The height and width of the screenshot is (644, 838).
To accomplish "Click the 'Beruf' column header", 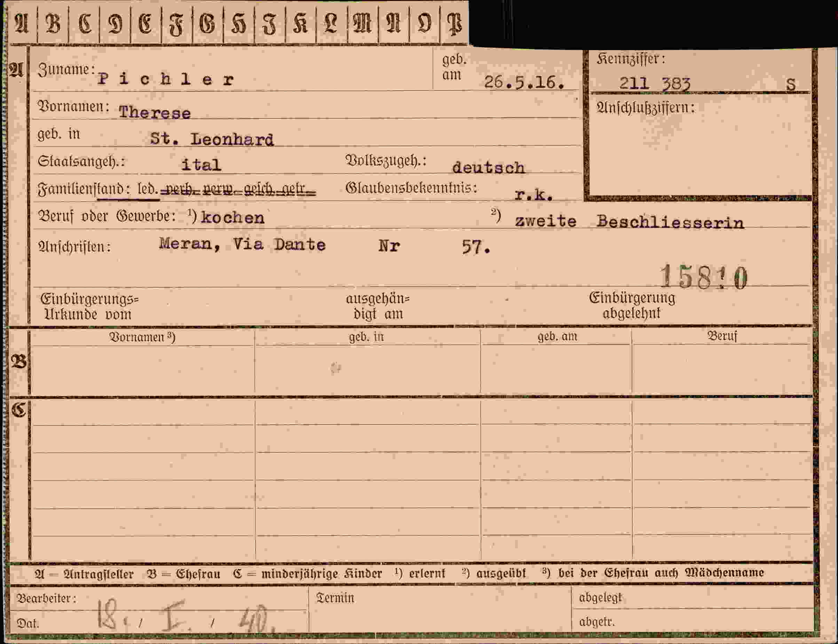I will (x=722, y=336).
